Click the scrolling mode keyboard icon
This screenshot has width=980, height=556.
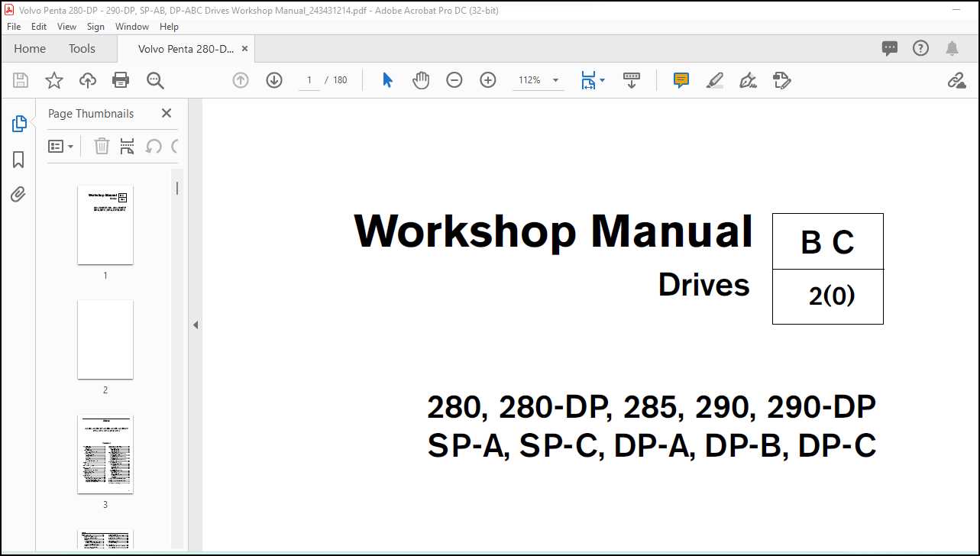[x=632, y=80]
